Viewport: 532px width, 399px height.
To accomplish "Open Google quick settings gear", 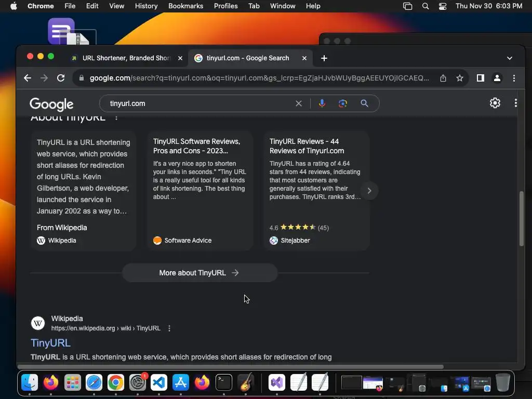I will point(495,103).
